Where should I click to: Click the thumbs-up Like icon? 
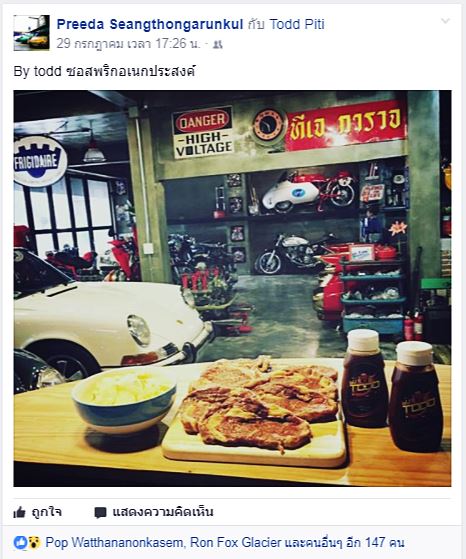[20, 513]
